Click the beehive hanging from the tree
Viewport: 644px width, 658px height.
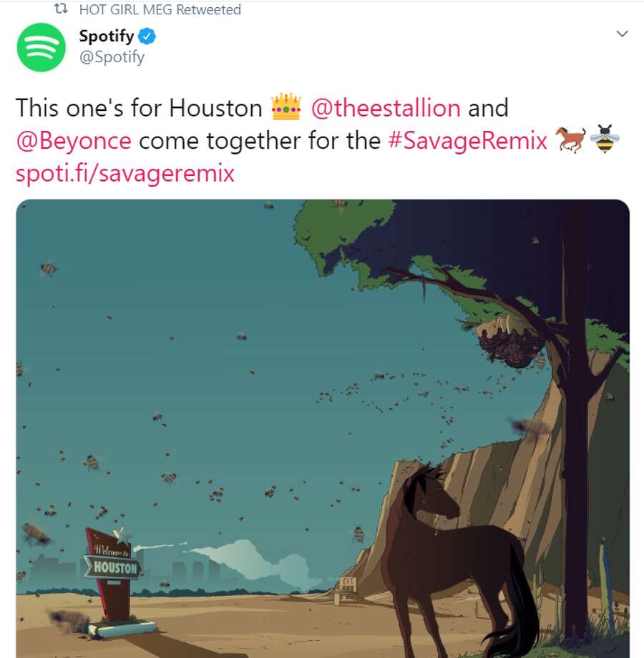pos(509,343)
